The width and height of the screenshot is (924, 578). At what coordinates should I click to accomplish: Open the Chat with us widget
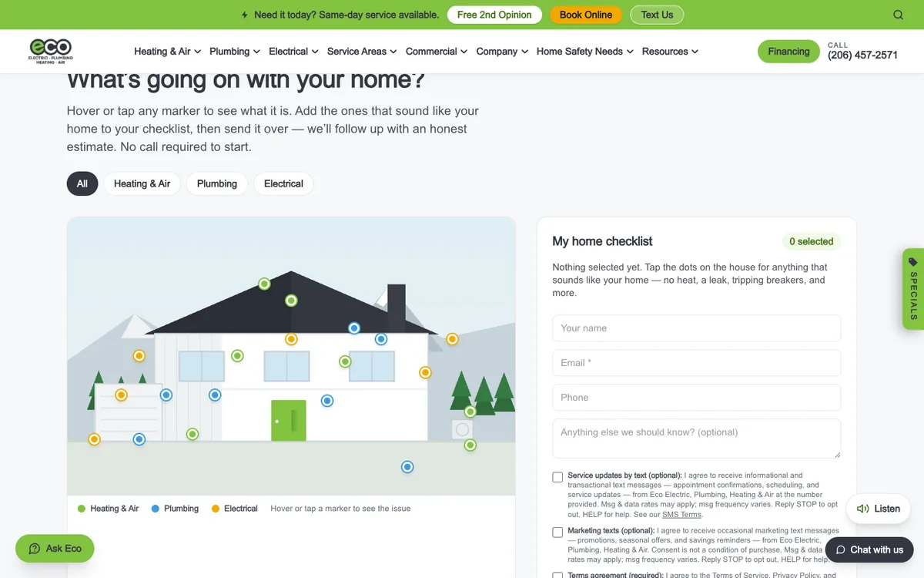869,549
